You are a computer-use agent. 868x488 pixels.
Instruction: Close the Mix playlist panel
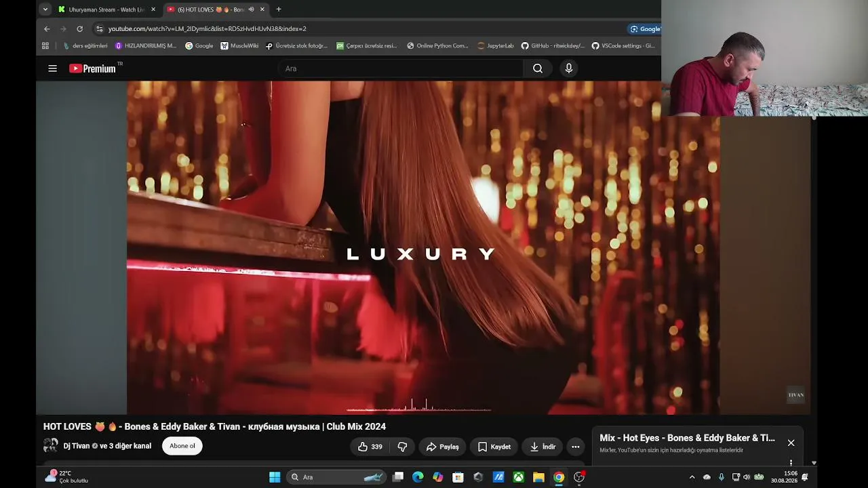791,443
